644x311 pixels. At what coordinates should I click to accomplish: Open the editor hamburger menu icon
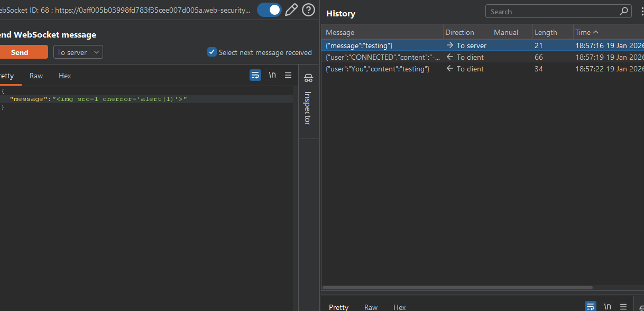click(x=288, y=75)
